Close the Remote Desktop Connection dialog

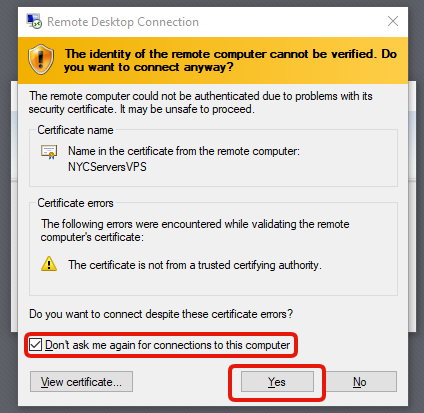point(393,21)
